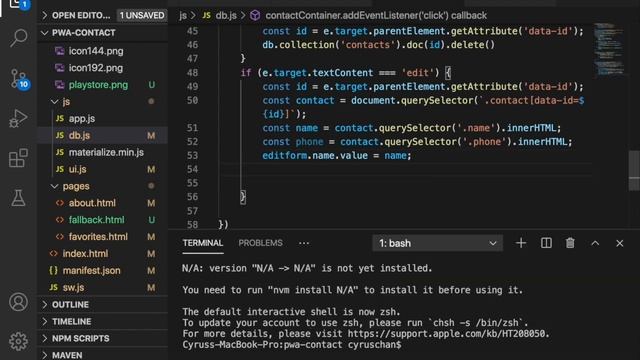Click the editor minimap preview
The height and width of the screenshot is (360, 640).
coord(609,49)
